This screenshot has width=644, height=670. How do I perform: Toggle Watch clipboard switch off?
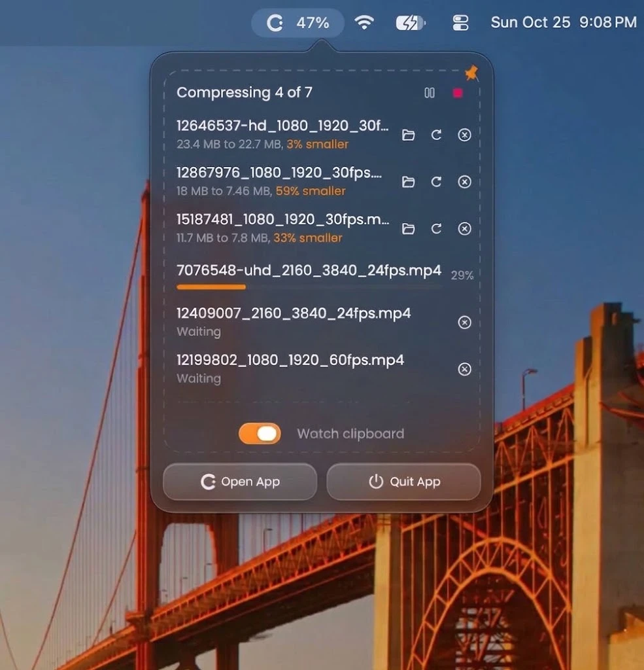coord(260,434)
